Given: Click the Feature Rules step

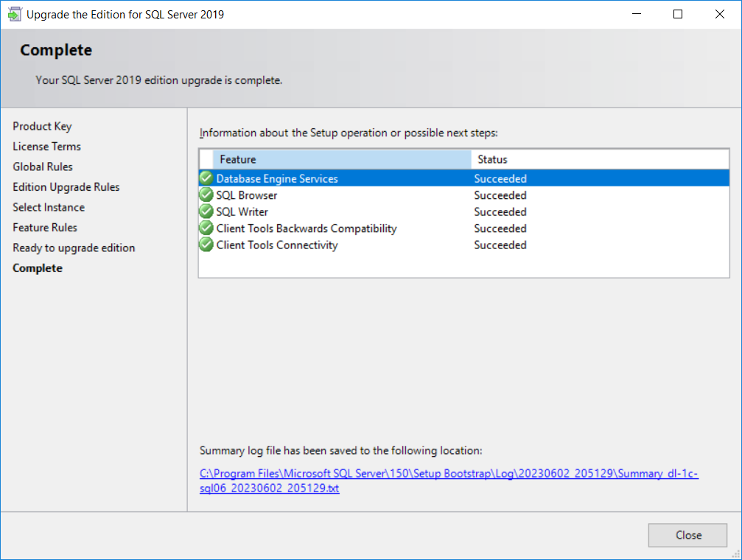Looking at the screenshot, I should [x=45, y=228].
